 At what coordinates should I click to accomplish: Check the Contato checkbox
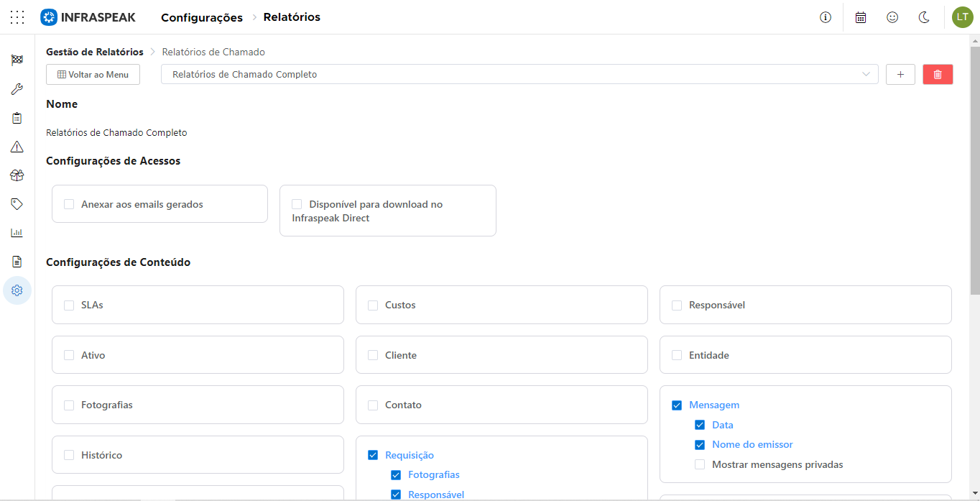[x=373, y=405]
